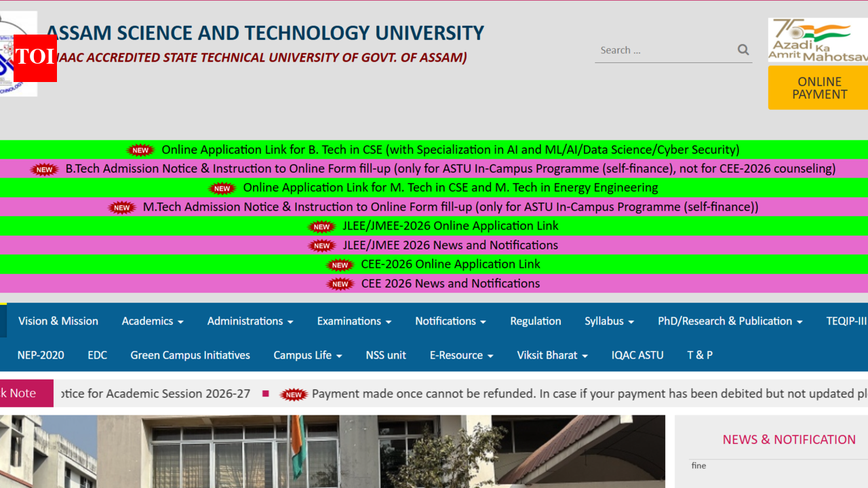The image size is (868, 488).
Task: Open CEE-2026 Online Application Link
Action: (x=450, y=264)
